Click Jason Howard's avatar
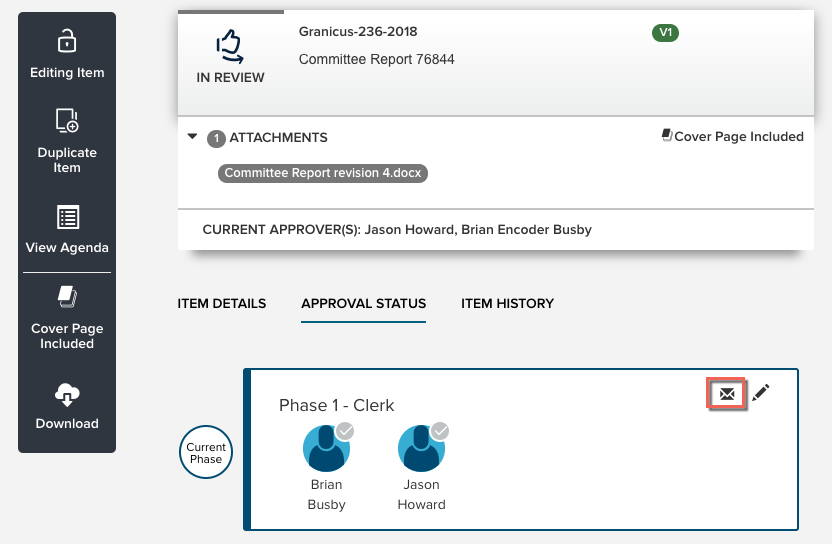 [x=421, y=449]
